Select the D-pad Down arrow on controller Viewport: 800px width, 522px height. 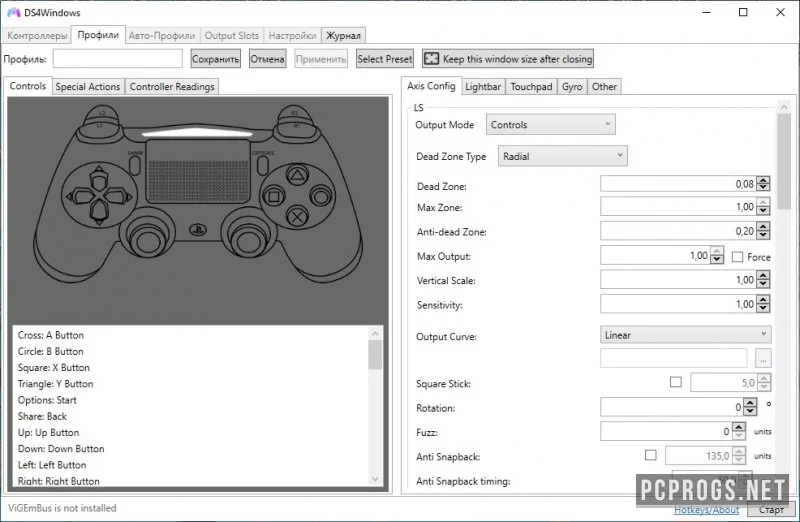tap(98, 212)
